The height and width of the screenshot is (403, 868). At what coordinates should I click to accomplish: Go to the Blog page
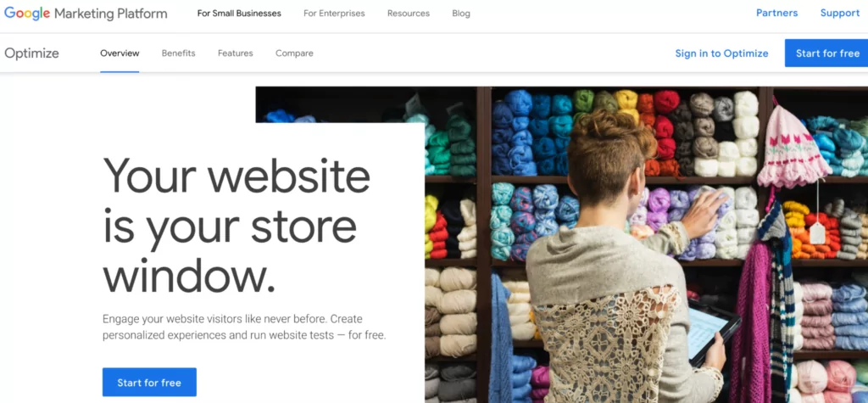click(x=461, y=14)
